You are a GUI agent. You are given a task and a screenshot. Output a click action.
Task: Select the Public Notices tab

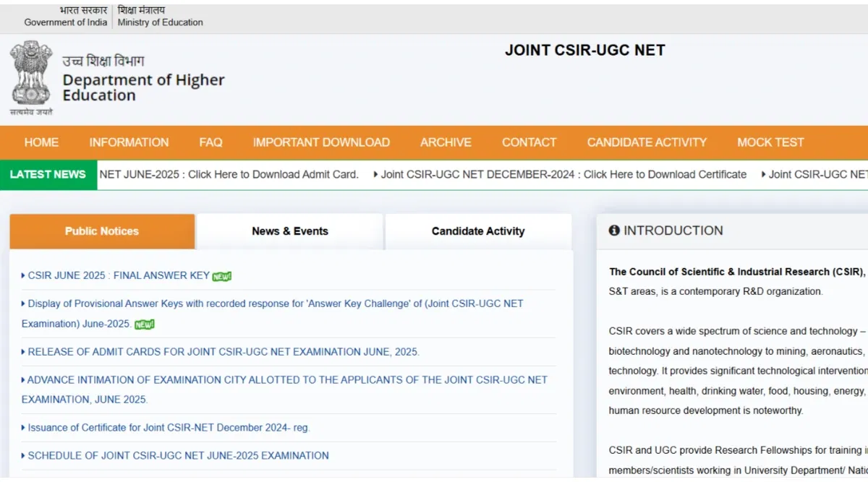[102, 231]
